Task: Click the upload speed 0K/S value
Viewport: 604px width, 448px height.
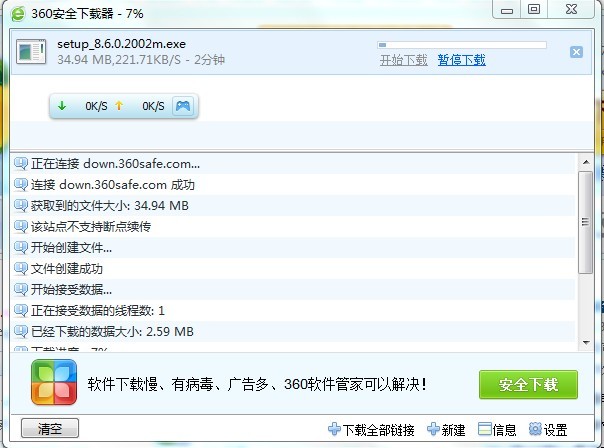Action: click(x=153, y=106)
